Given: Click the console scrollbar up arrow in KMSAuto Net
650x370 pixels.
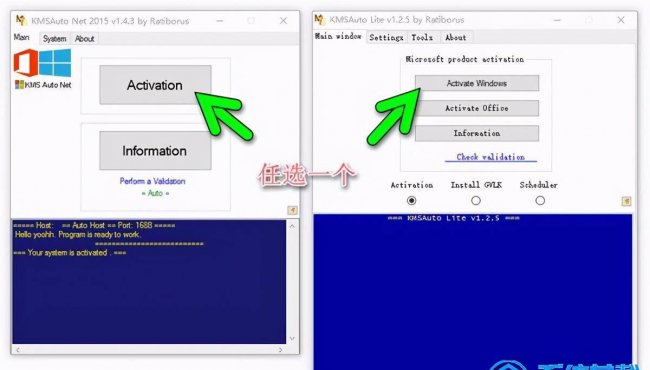Looking at the screenshot, I should [x=292, y=226].
